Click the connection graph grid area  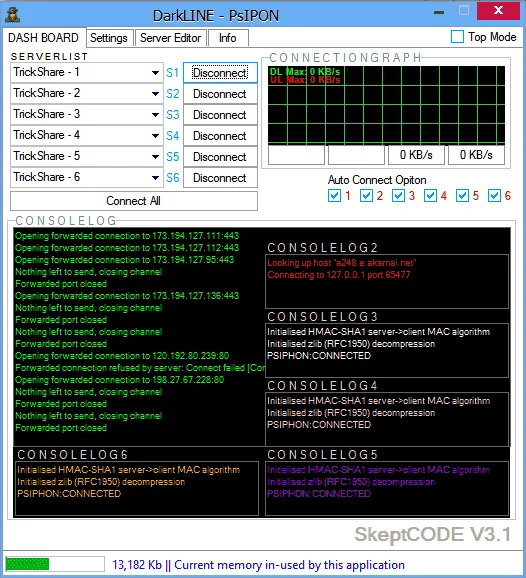point(386,105)
